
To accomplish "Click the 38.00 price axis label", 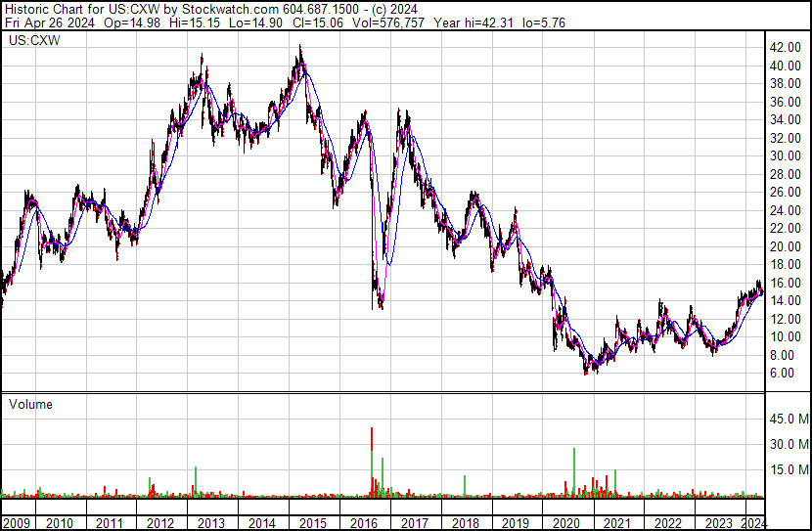I will [x=786, y=84].
